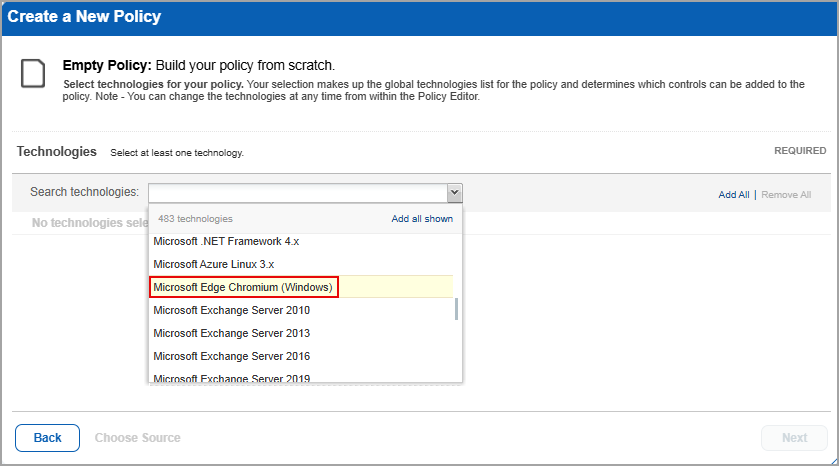Focus the Search technologies input field
This screenshot has width=839, height=466.
coord(297,193)
